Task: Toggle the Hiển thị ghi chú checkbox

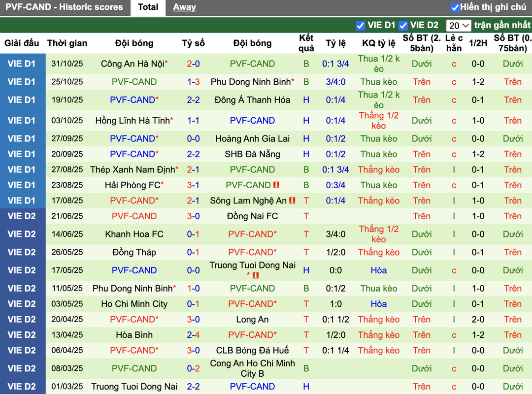Action: point(455,7)
